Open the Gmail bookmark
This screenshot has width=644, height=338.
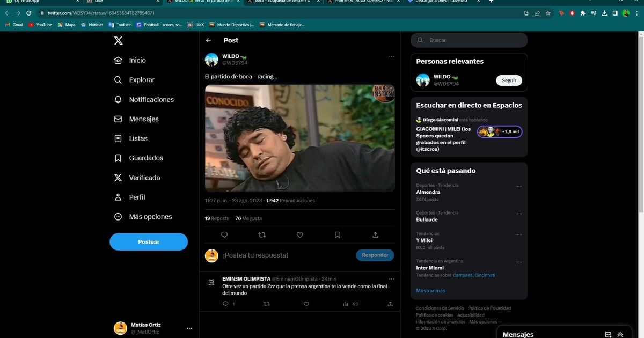(13, 25)
